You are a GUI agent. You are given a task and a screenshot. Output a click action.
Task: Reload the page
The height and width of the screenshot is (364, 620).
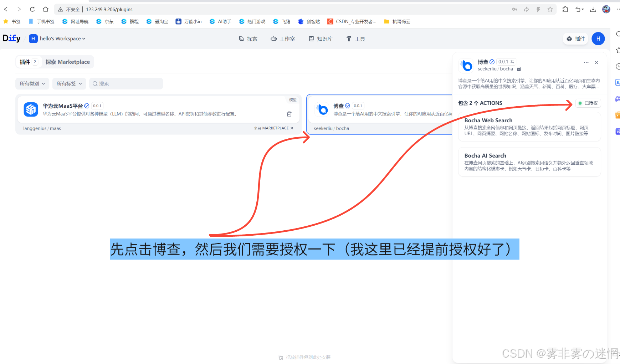[32, 9]
